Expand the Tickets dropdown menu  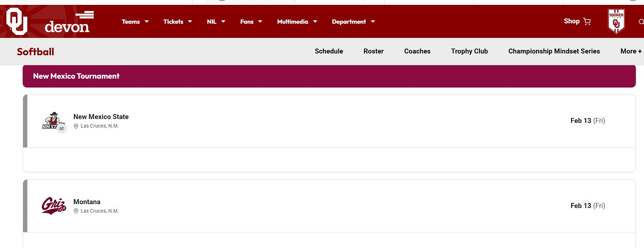coord(178,22)
